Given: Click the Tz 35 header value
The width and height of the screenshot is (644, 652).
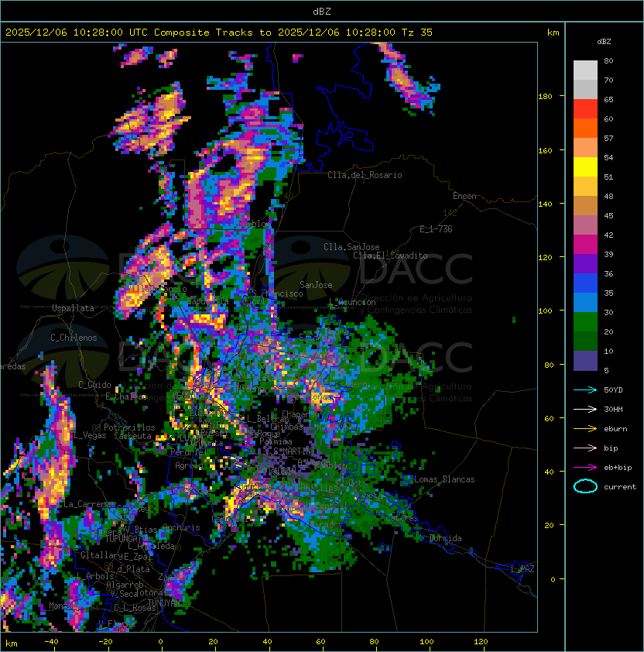Looking at the screenshot, I should click(417, 32).
